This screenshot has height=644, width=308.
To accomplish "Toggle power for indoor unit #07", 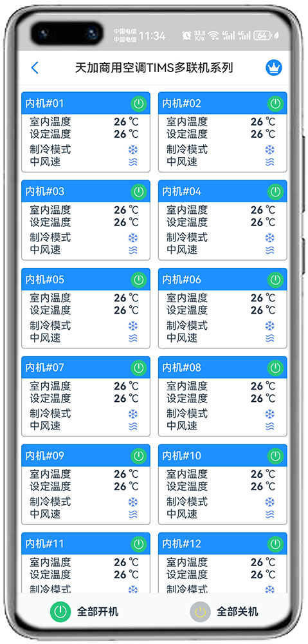I will pos(139,368).
